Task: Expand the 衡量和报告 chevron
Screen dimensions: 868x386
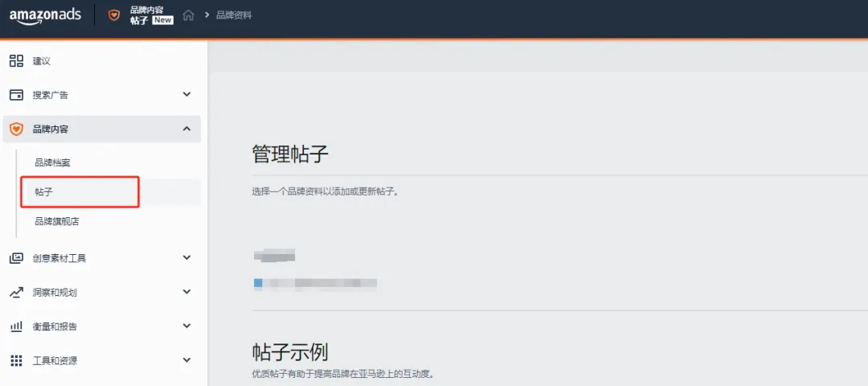Action: (x=186, y=326)
